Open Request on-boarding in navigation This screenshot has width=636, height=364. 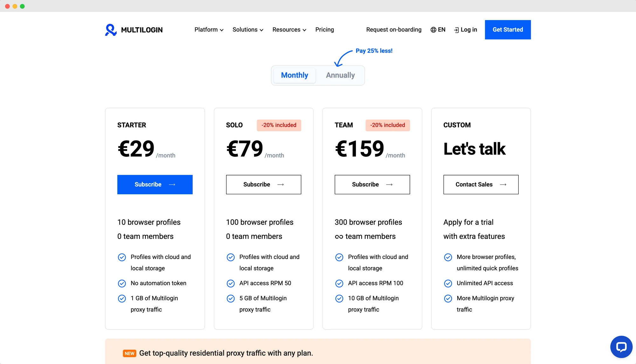394,30
